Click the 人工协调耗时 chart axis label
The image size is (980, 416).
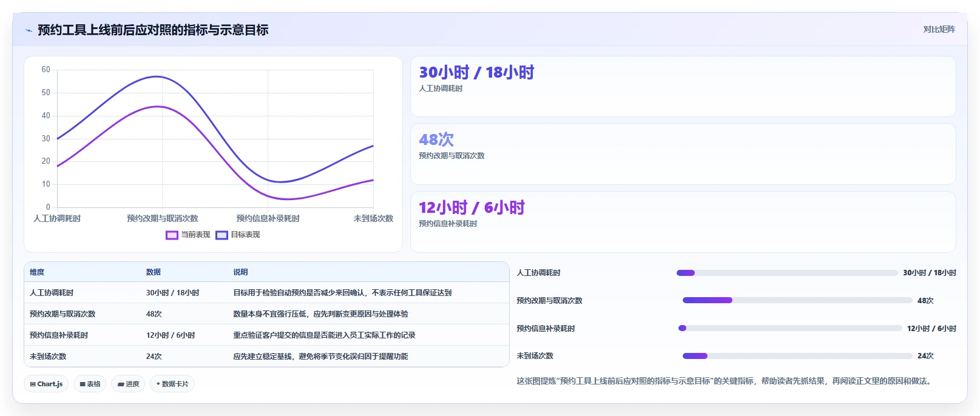point(57,218)
